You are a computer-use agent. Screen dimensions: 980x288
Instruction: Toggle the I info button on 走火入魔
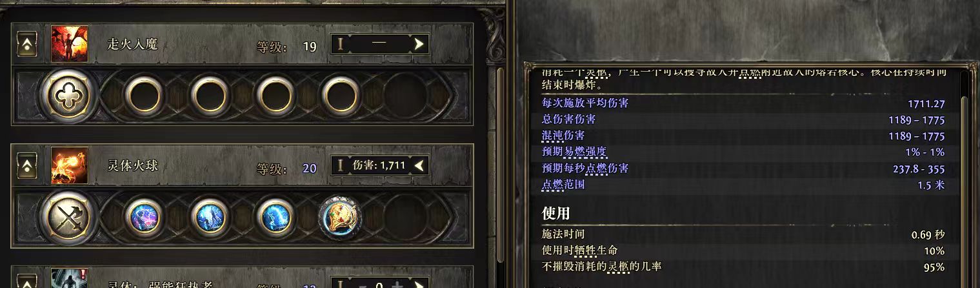pyautogui.click(x=341, y=44)
